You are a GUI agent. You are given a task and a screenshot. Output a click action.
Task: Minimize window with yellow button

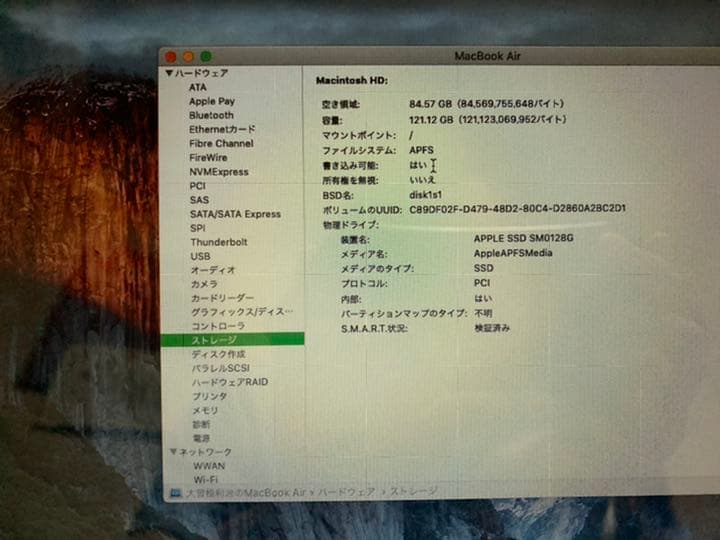tap(188, 56)
